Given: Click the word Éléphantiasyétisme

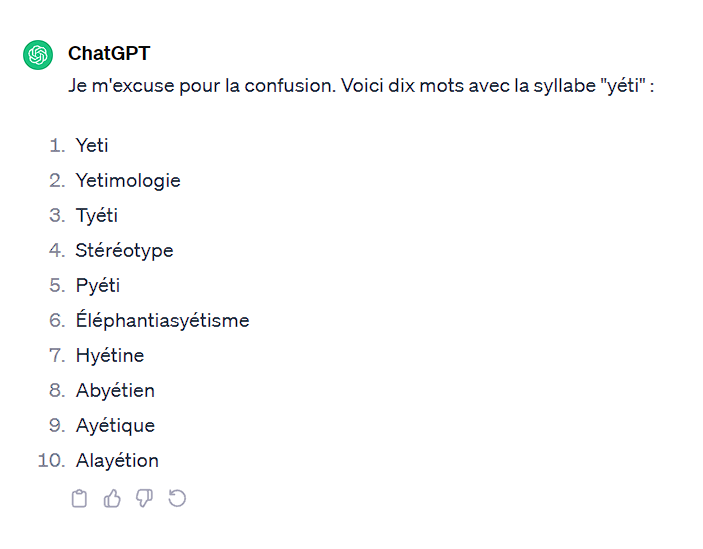Looking at the screenshot, I should click(x=162, y=321).
